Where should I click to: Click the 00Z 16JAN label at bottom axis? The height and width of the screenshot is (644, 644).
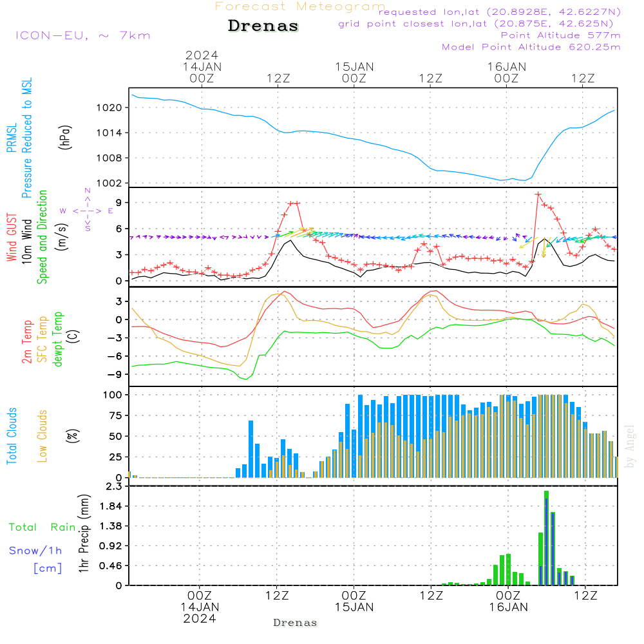coord(508,601)
